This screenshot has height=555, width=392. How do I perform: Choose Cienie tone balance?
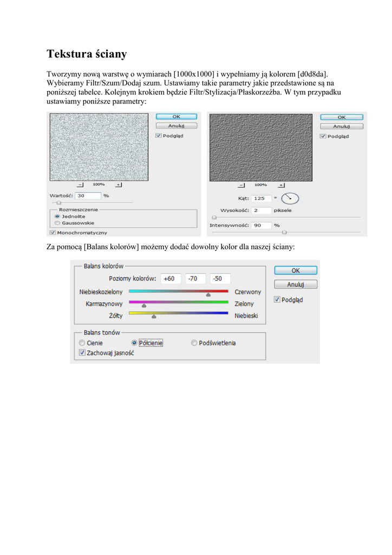[82, 343]
